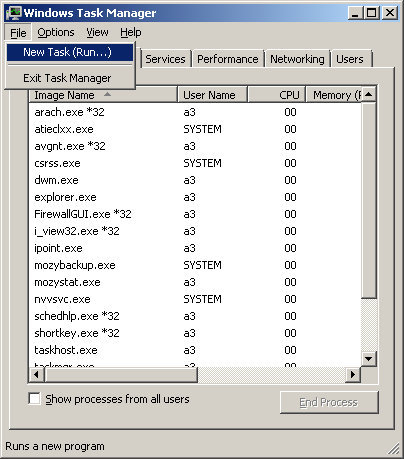
Task: Click SYSTEM user in mozybackup.exe row
Action: [x=202, y=265]
